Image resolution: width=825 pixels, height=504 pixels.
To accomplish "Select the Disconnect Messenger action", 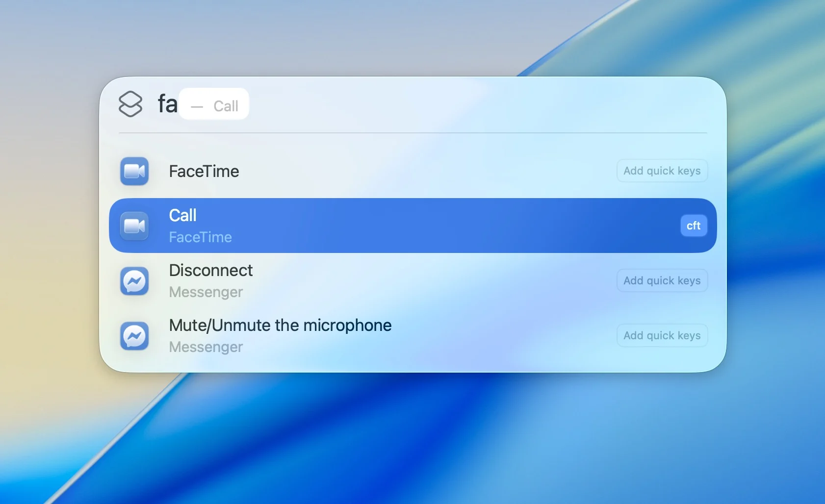I will [412, 280].
